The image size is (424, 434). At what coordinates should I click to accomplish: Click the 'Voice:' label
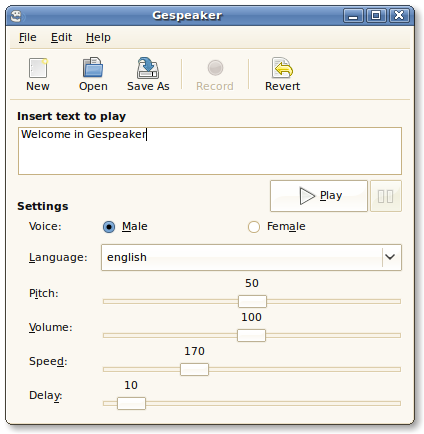tap(45, 226)
